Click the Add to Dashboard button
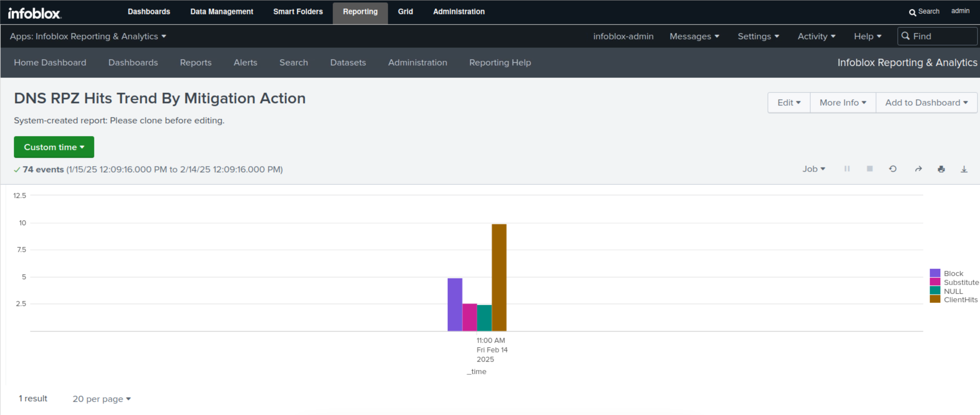Viewport: 980px width, 415px height. 926,102
